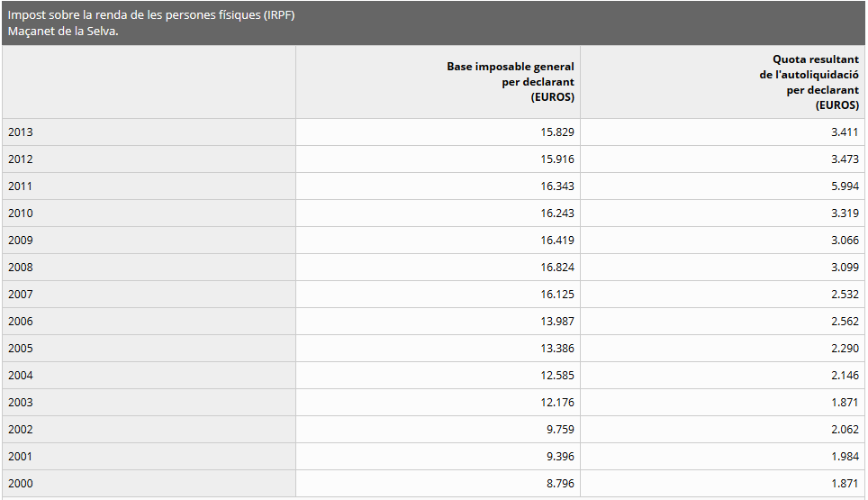Image resolution: width=868 pixels, height=500 pixels.
Task: Select the 2000 year cell
Action: 21,484
